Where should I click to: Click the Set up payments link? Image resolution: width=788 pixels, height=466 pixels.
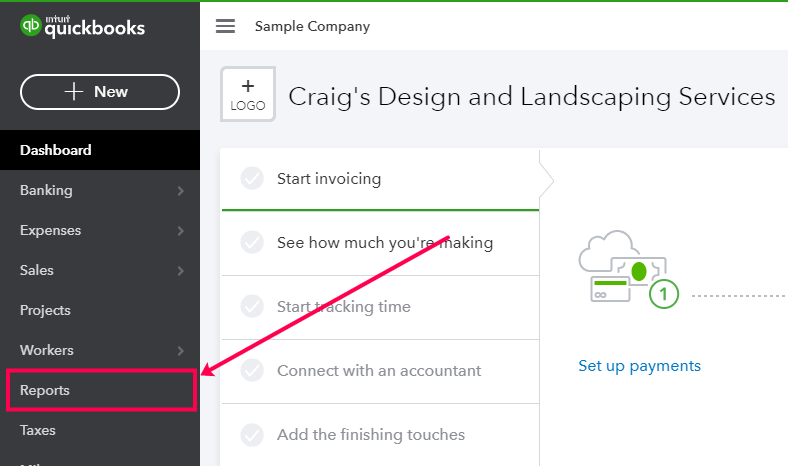(x=639, y=366)
